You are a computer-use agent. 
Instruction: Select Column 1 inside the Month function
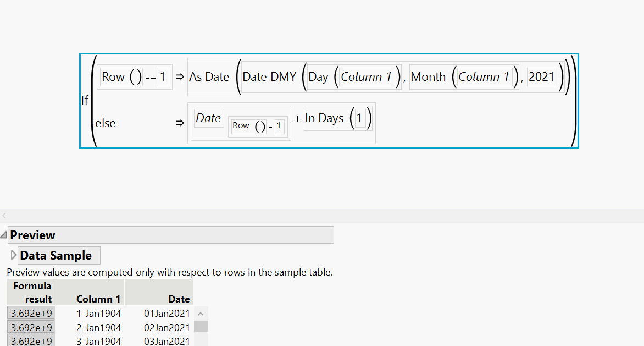click(484, 77)
